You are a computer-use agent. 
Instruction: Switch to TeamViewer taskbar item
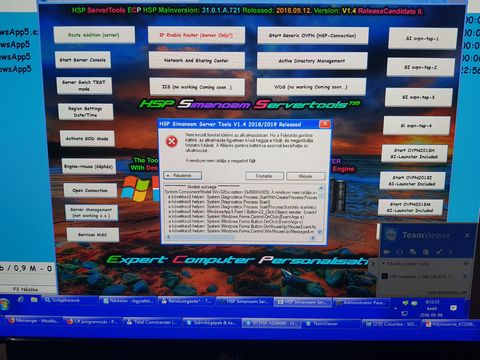[330, 324]
